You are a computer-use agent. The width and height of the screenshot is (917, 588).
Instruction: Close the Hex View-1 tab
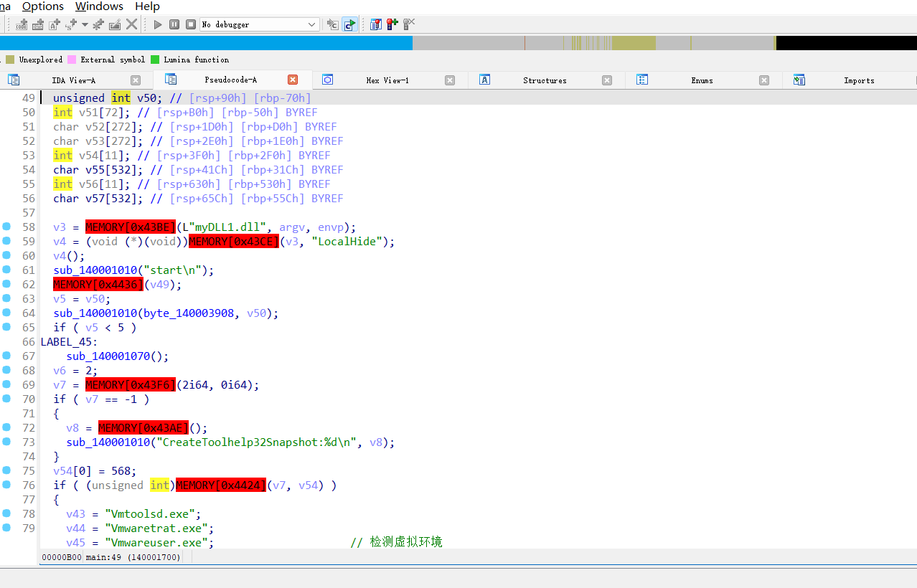(450, 80)
